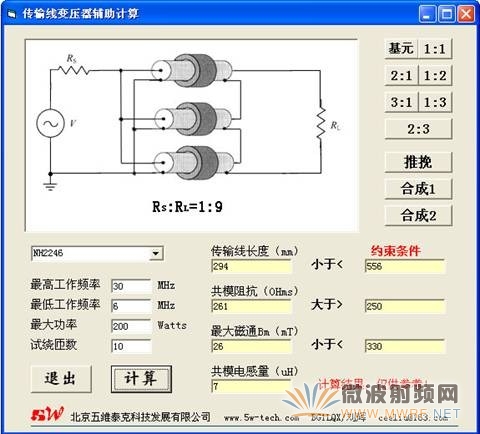The image size is (480, 434).
Task: Click the 基元 configuration button
Action: (x=401, y=49)
